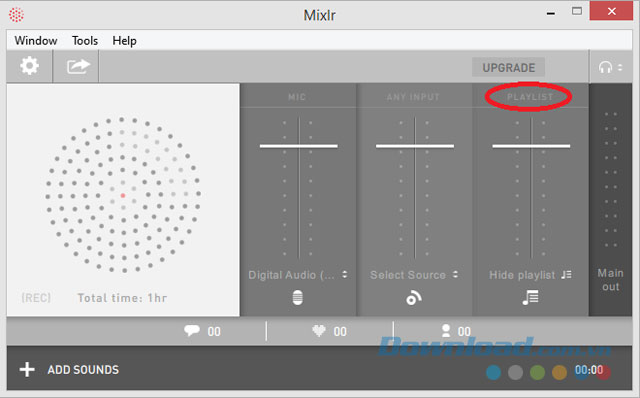Toggle the Any Input source icon

coord(414,298)
